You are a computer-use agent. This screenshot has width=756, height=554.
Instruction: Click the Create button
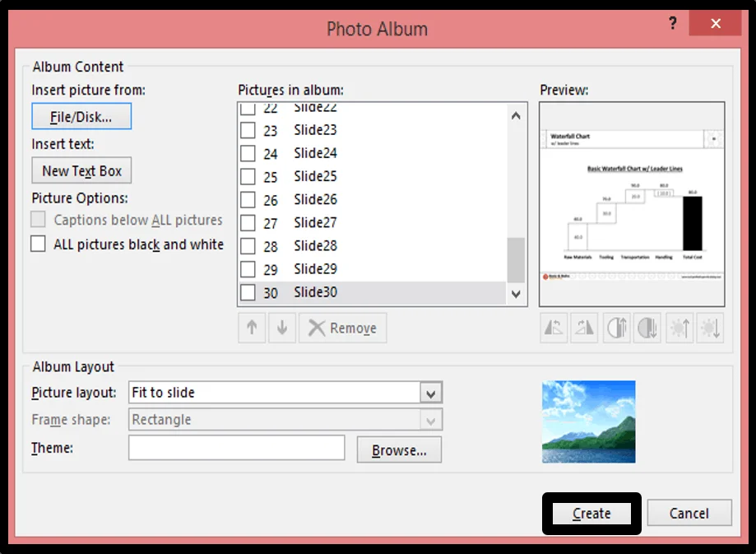coord(591,514)
